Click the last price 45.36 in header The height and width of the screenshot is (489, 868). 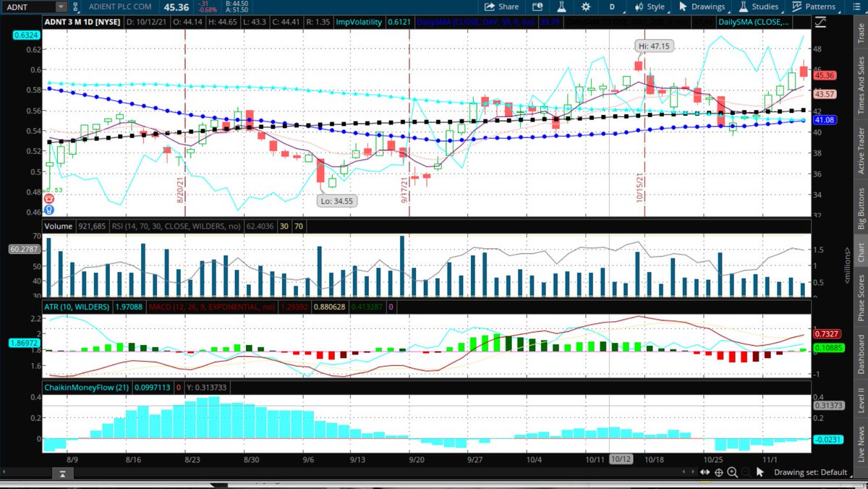tap(176, 7)
